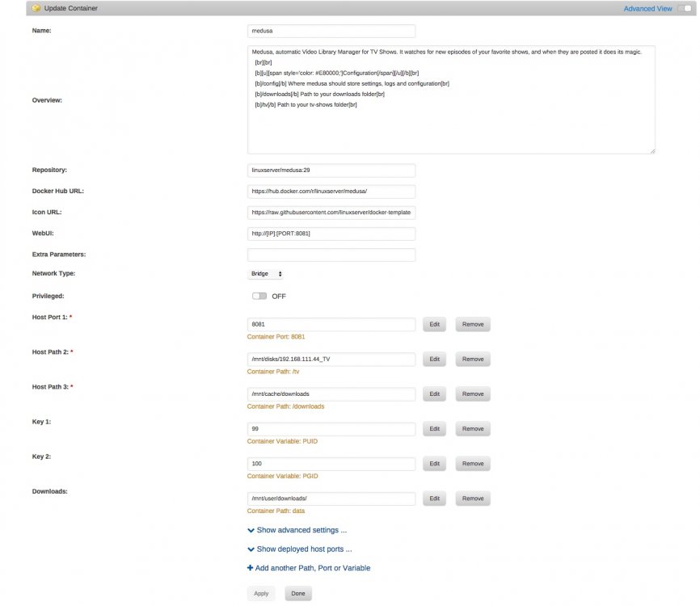Click the Container Path: data text
The height and width of the screenshot is (606, 700).
tap(276, 511)
